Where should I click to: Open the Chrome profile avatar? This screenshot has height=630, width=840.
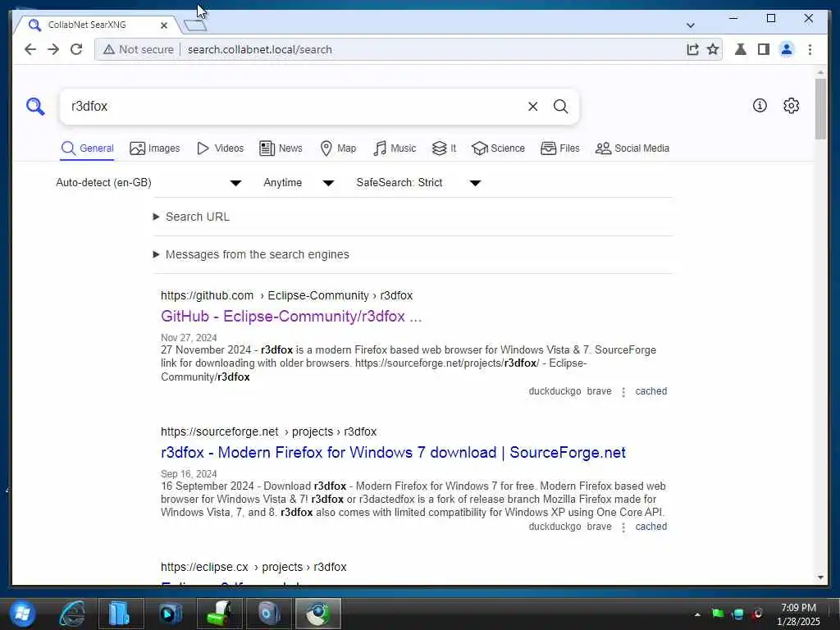[x=786, y=49]
